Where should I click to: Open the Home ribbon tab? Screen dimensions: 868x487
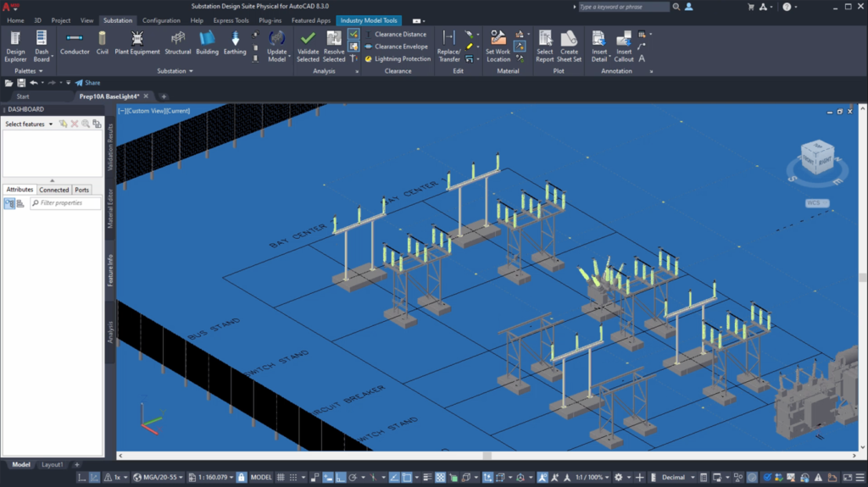click(x=15, y=20)
